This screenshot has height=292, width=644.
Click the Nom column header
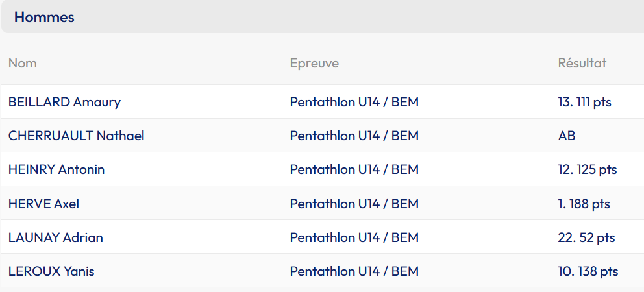[23, 63]
